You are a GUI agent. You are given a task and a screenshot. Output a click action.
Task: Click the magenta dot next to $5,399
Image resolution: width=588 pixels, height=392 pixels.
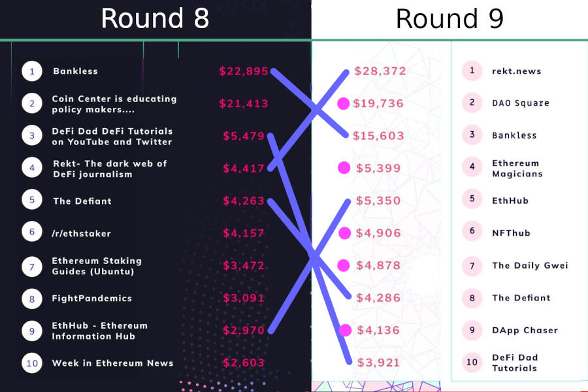pyautogui.click(x=344, y=168)
